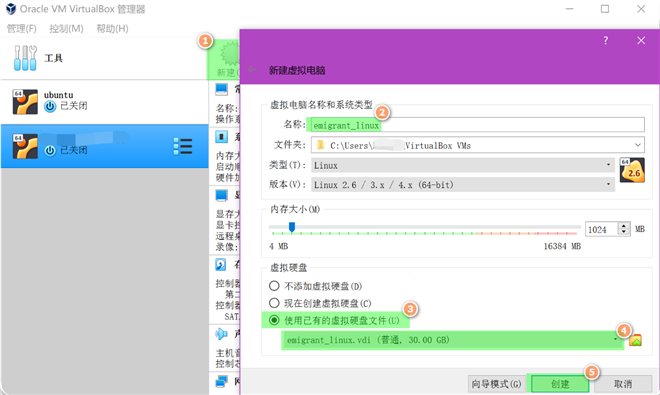Click the Linux 2.6 OS type icon

tap(632, 171)
